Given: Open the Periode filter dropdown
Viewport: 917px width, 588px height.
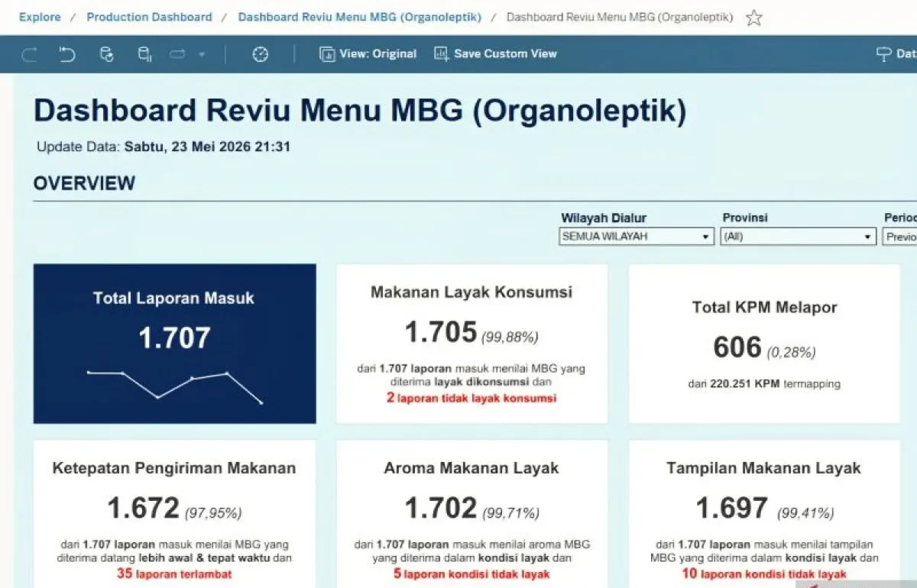Looking at the screenshot, I should point(900,237).
